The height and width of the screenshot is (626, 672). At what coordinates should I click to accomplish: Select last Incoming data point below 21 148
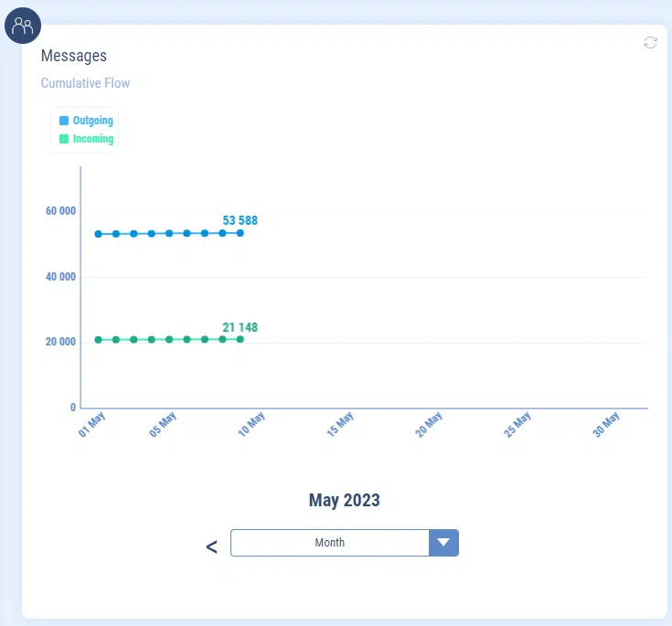pos(240,339)
